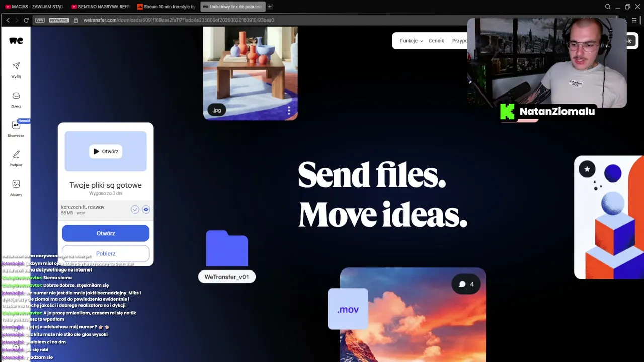
Task: Click the .mov file badge
Action: pos(348,309)
